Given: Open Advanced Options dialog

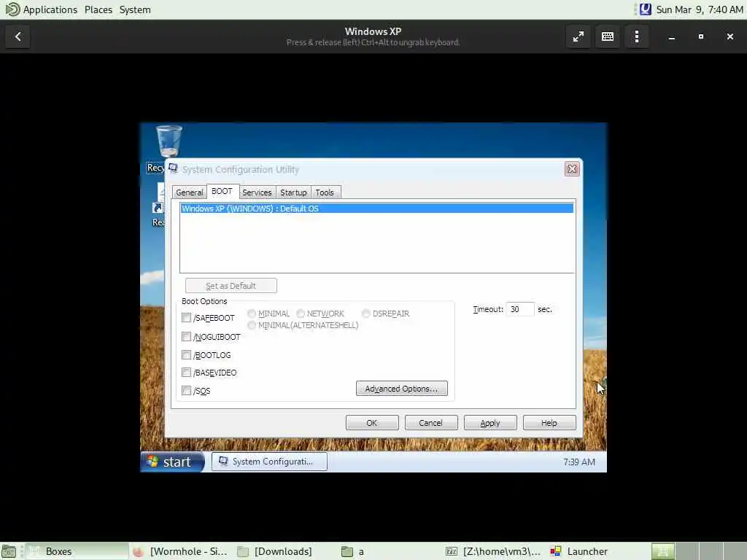Looking at the screenshot, I should click(x=402, y=389).
